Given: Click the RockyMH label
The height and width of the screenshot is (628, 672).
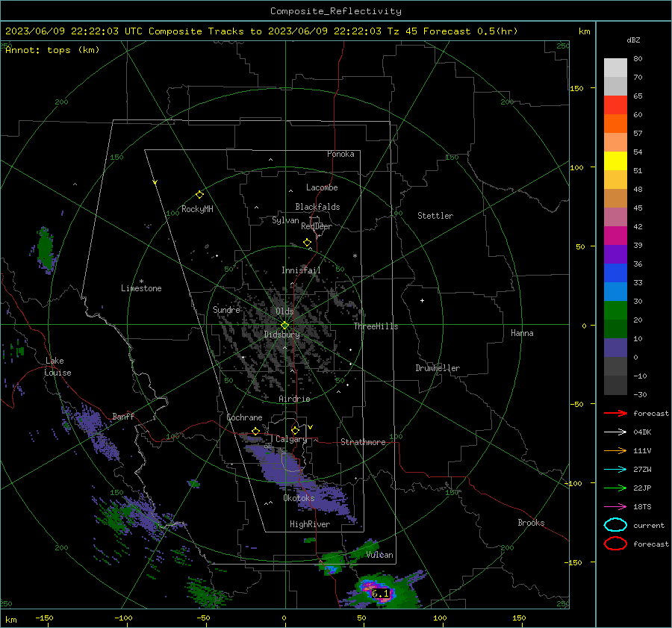Looking at the screenshot, I should (x=197, y=209).
